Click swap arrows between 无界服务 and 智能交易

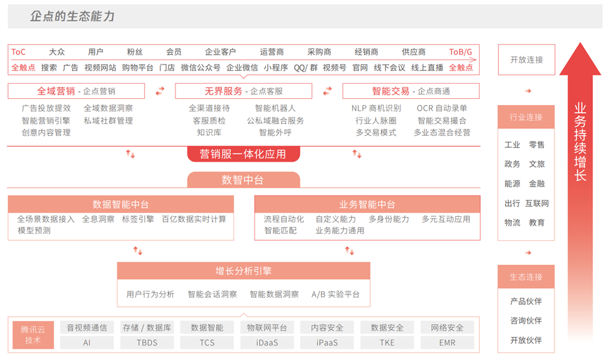(327, 91)
